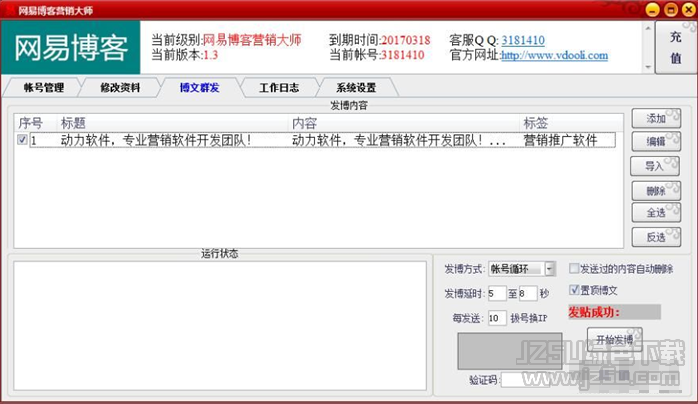This screenshot has width=698, height=404.
Task: Click the 网易博客 logo banner
Action: click(71, 47)
